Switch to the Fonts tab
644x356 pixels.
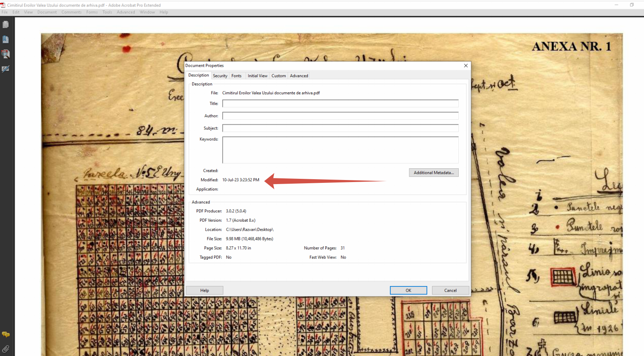pos(236,76)
